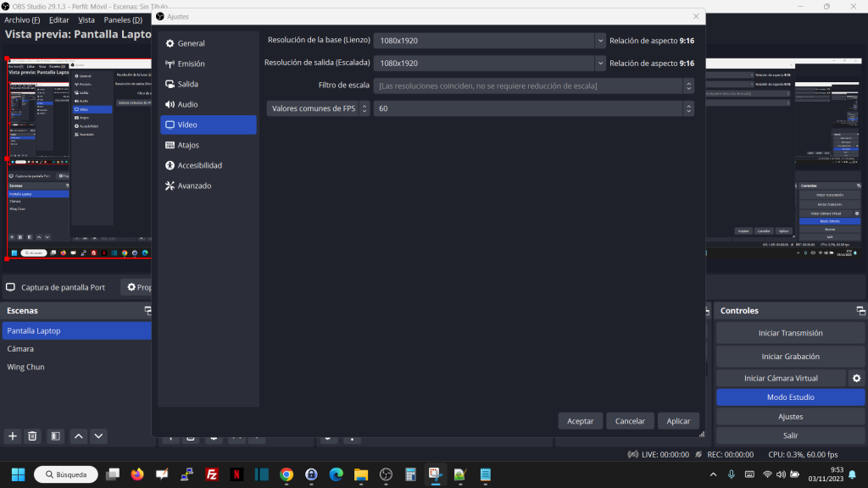Expand the base canvas resolution dropdown
This screenshot has width=868, height=488.
(x=600, y=41)
